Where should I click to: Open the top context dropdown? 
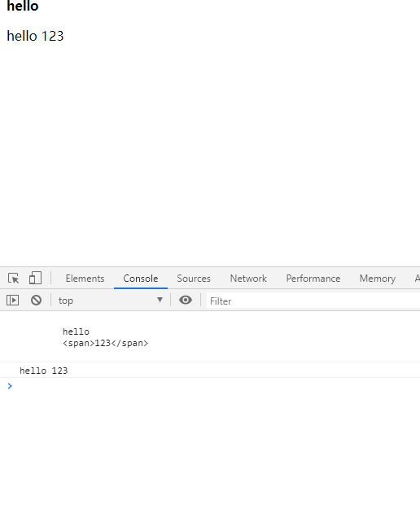coord(111,301)
